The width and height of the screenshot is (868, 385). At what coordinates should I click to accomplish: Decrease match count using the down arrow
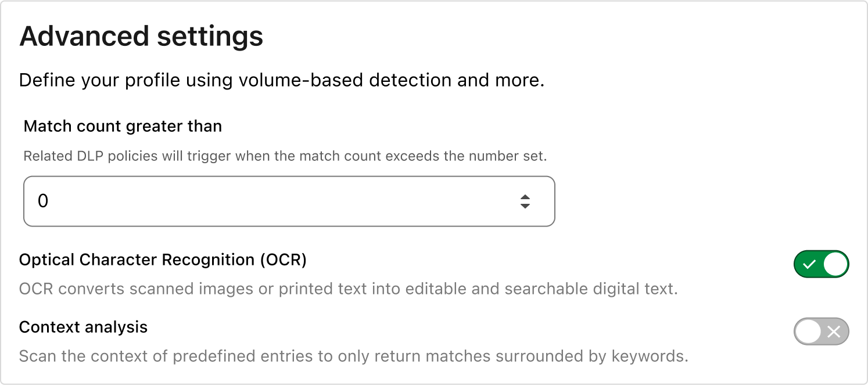pyautogui.click(x=525, y=206)
